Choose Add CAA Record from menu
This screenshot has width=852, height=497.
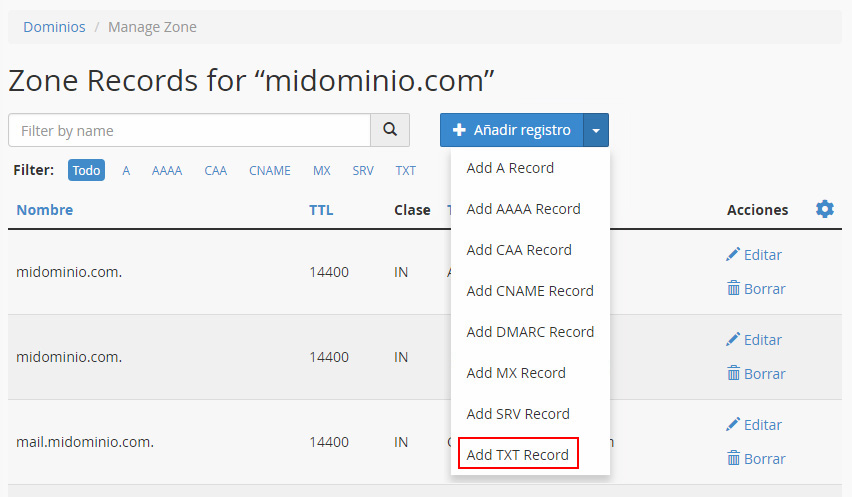519,250
